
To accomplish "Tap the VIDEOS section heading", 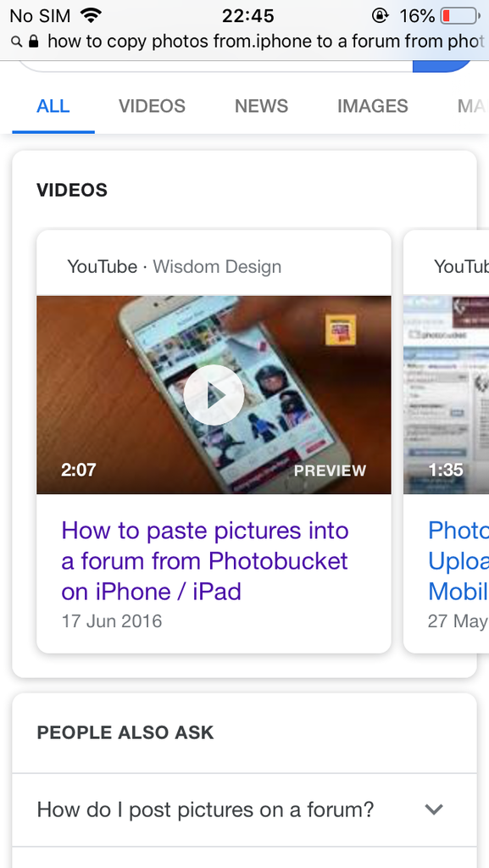I will pyautogui.click(x=72, y=190).
